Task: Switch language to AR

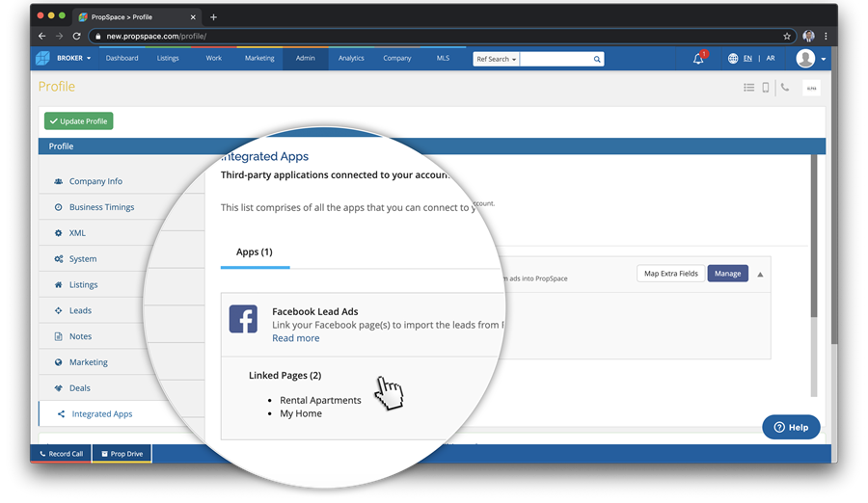Action: [x=770, y=58]
